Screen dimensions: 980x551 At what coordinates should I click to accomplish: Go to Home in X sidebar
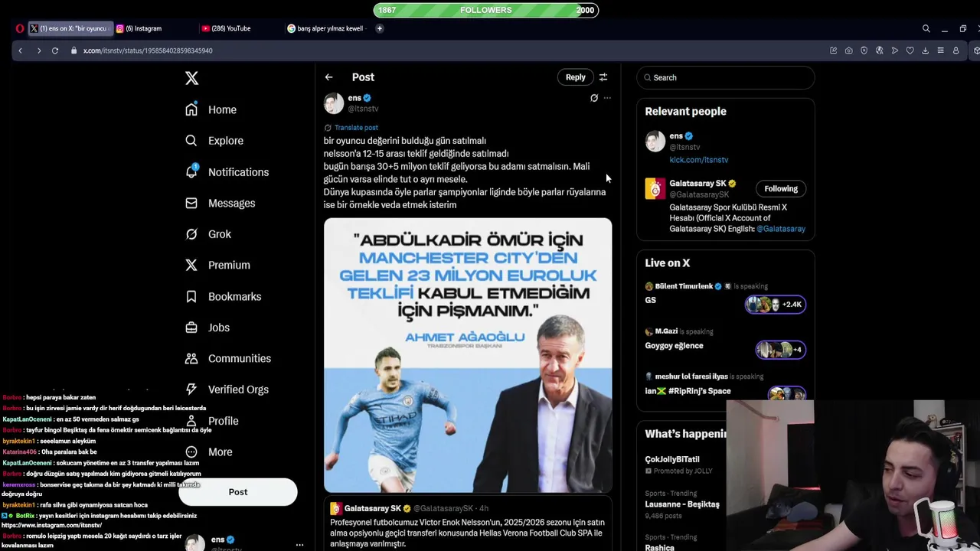211,109
